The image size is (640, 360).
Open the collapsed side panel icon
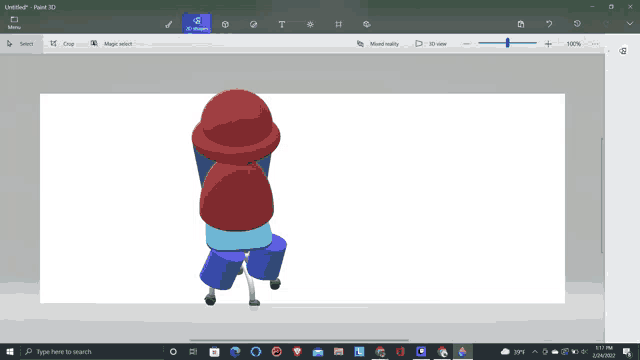click(623, 51)
